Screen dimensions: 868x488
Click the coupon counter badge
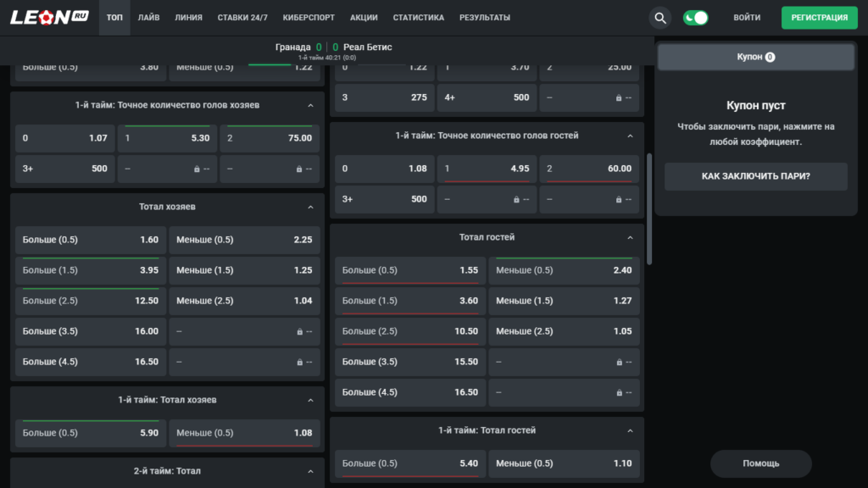point(770,57)
